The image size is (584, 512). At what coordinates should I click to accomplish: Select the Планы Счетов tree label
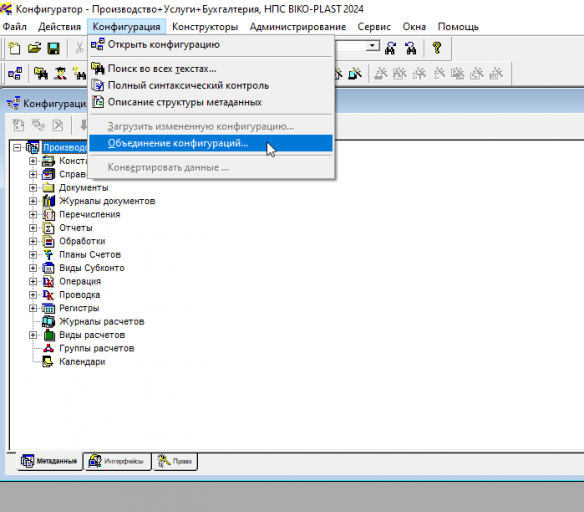pos(90,255)
